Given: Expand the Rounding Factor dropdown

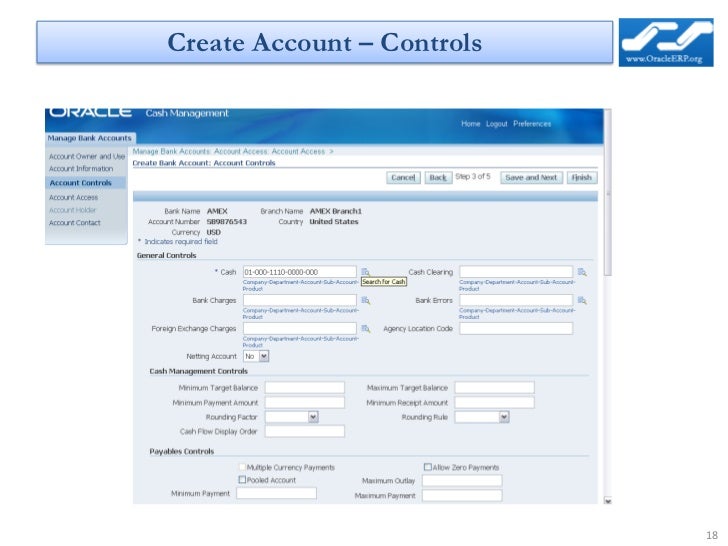Looking at the screenshot, I should pyautogui.click(x=292, y=417).
